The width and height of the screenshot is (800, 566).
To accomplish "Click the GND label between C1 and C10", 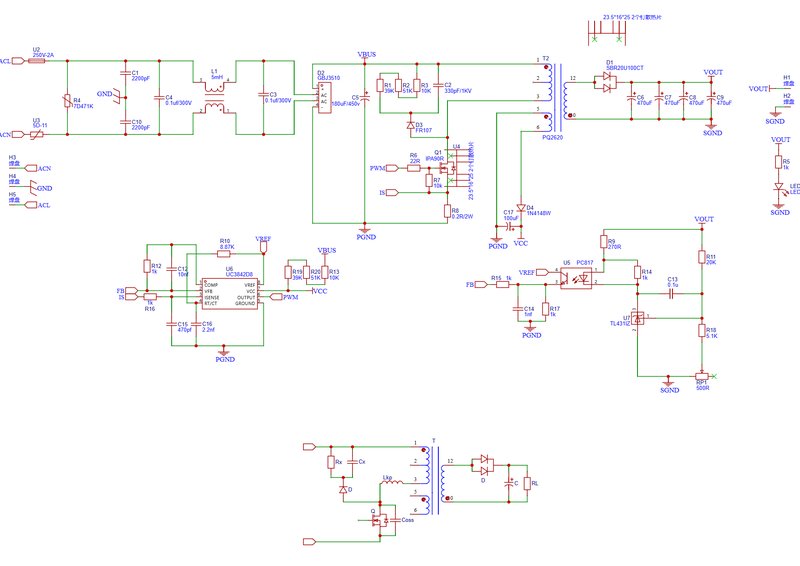I will pyautogui.click(x=105, y=94).
